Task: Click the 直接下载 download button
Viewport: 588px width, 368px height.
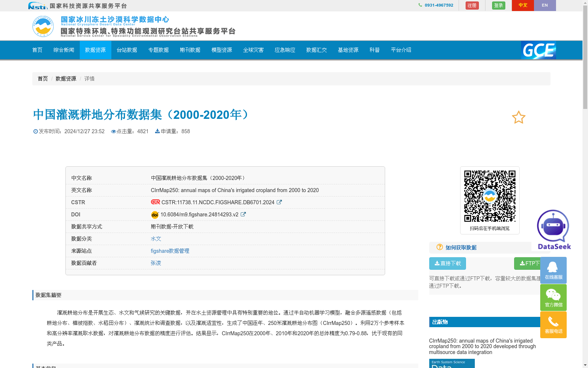Action: click(447, 263)
